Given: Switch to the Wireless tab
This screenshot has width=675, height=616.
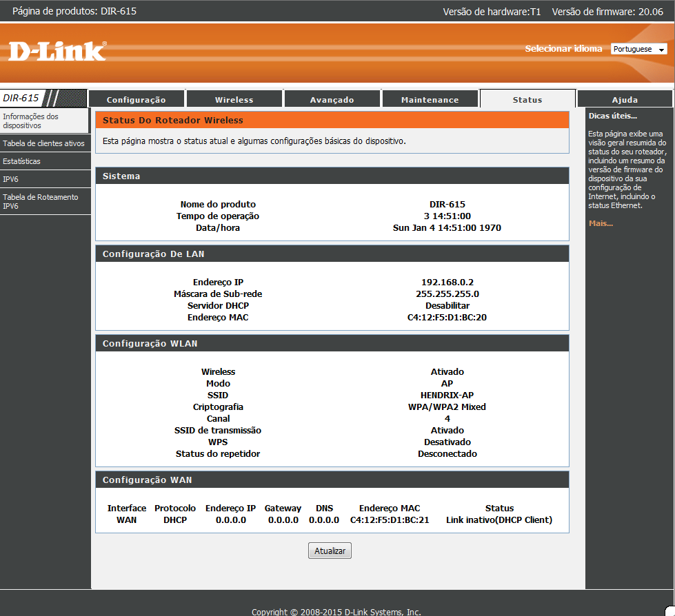Looking at the screenshot, I should (234, 99).
